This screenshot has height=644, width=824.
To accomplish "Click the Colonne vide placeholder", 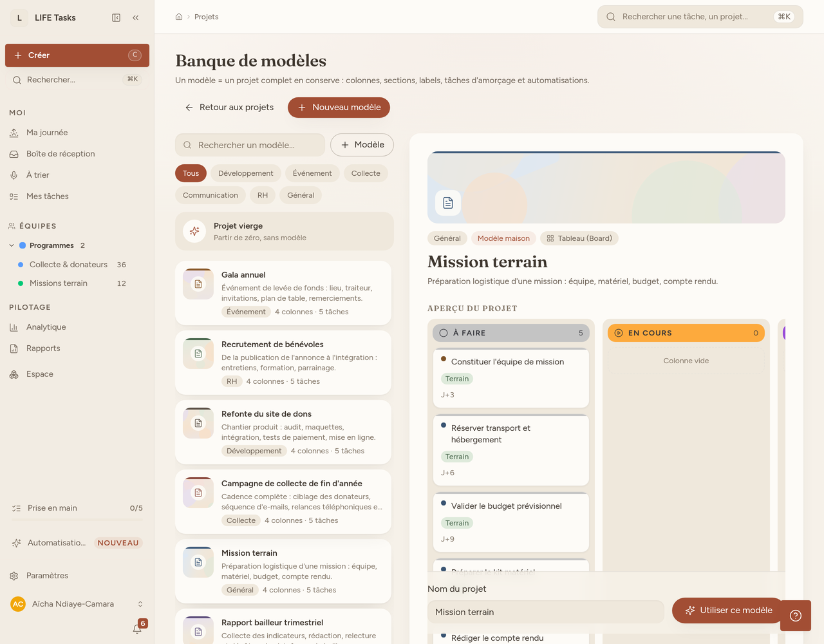I will [x=686, y=361].
